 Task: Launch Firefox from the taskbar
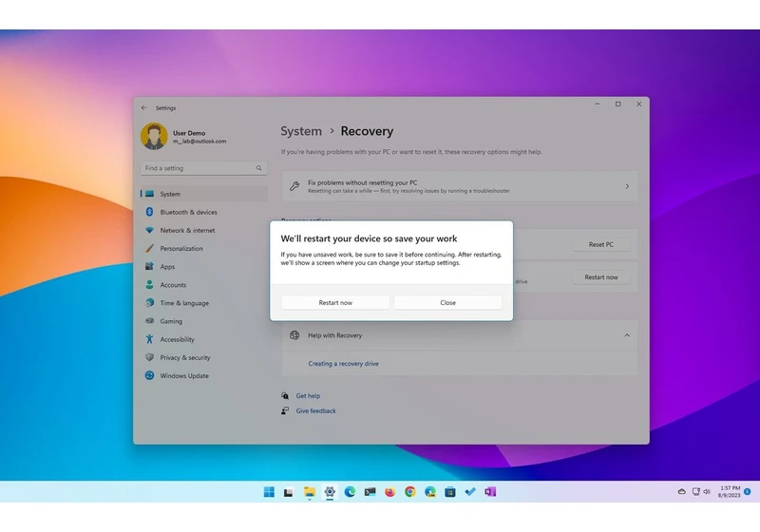(389, 492)
